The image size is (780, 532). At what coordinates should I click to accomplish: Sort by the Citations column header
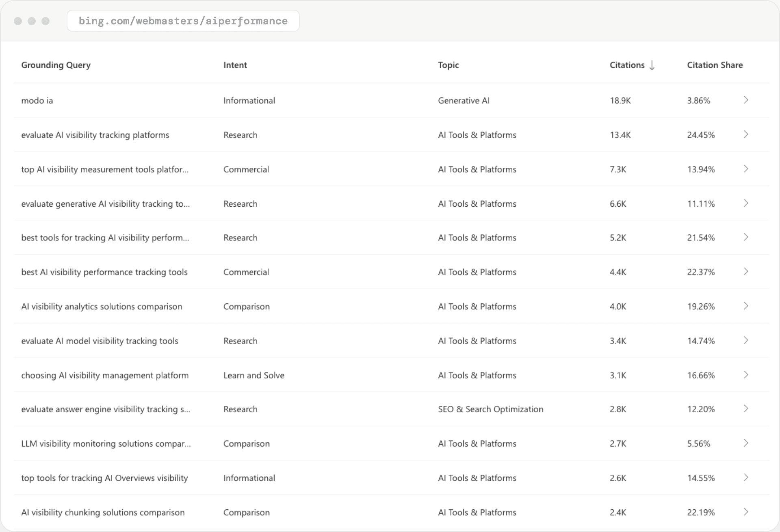coord(627,65)
